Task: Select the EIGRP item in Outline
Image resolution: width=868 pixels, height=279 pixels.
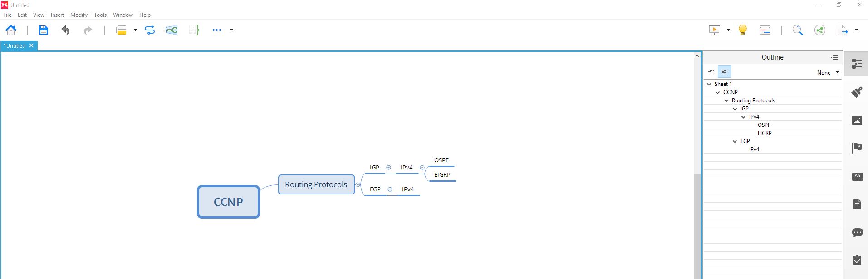Action: [765, 133]
